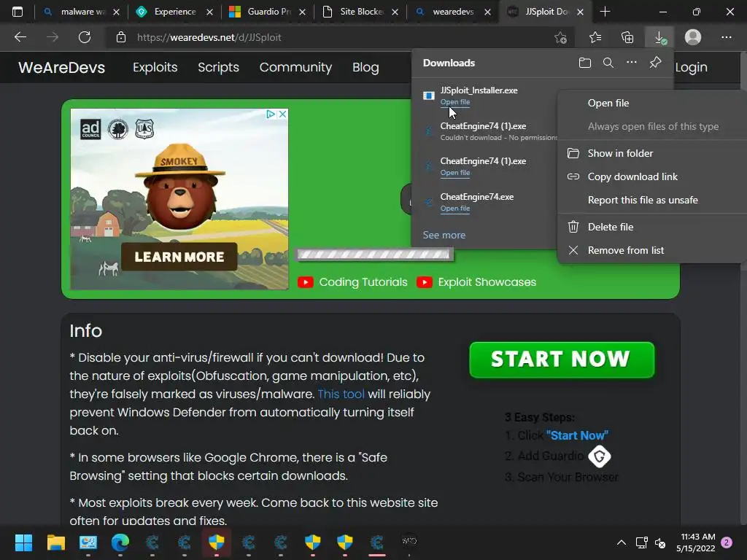This screenshot has height=560, width=747.
Task: Select Remove from list
Action: [625, 251]
